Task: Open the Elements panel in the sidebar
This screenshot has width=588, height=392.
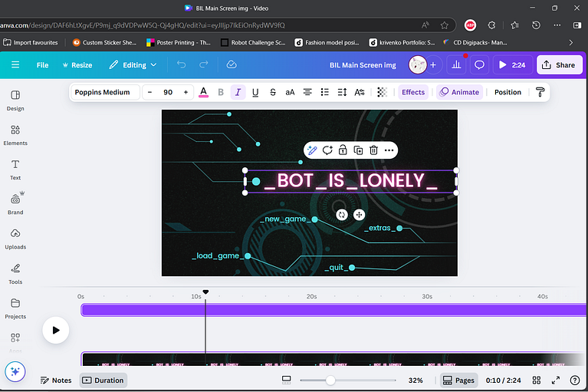Action: pos(15,135)
